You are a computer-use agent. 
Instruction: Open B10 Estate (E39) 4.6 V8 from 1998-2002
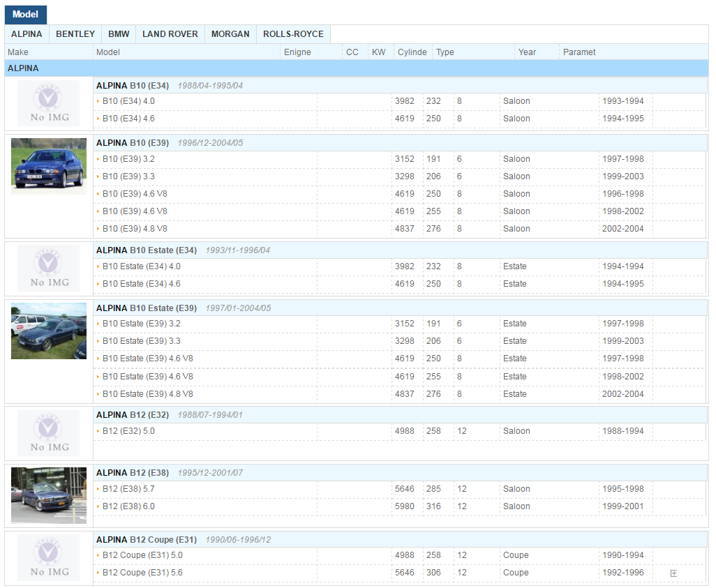tap(147, 377)
